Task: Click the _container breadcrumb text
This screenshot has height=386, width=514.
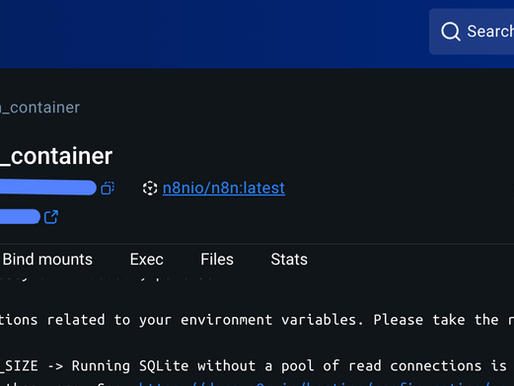Action: (x=40, y=108)
